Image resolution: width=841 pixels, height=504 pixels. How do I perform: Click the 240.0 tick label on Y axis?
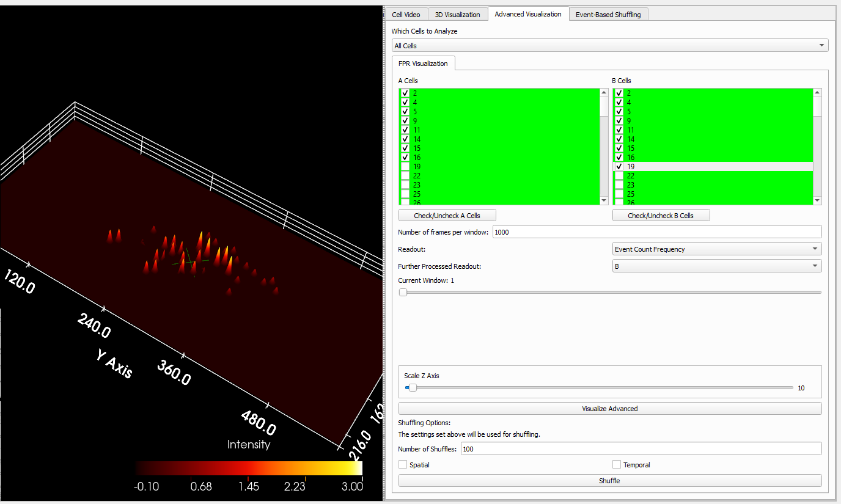[x=94, y=326]
